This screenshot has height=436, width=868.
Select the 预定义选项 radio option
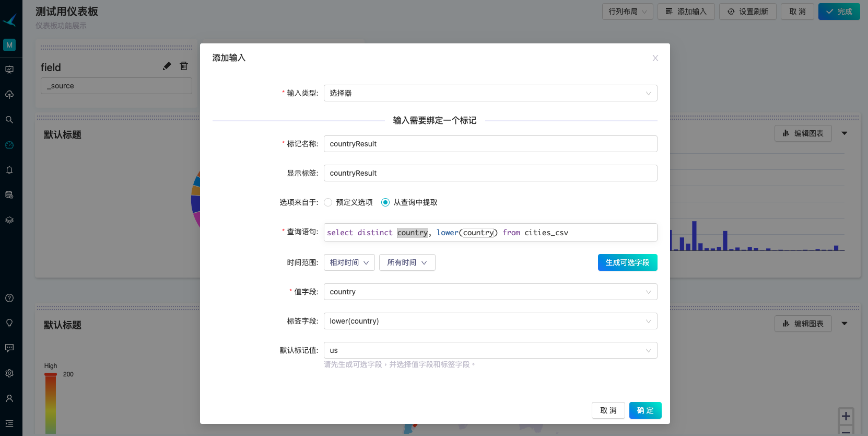point(328,202)
